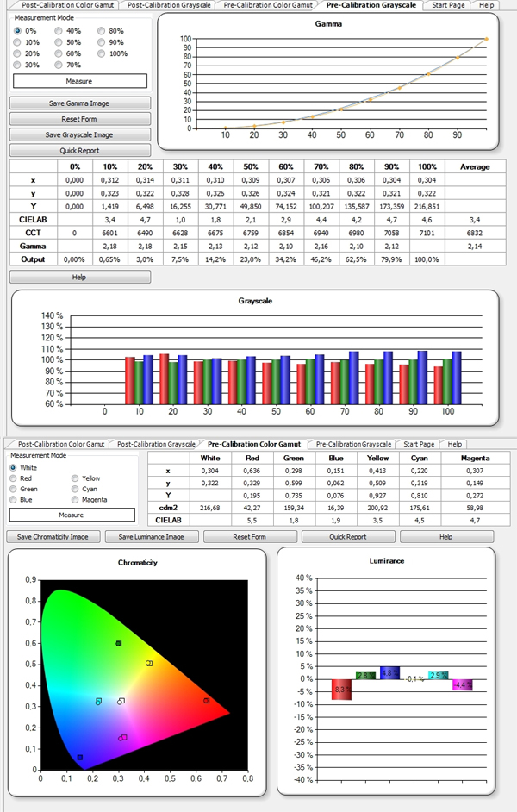Image resolution: width=517 pixels, height=812 pixels.
Task: Open Post-Calibration Color Gamut tab in top row
Action: click(x=59, y=5)
